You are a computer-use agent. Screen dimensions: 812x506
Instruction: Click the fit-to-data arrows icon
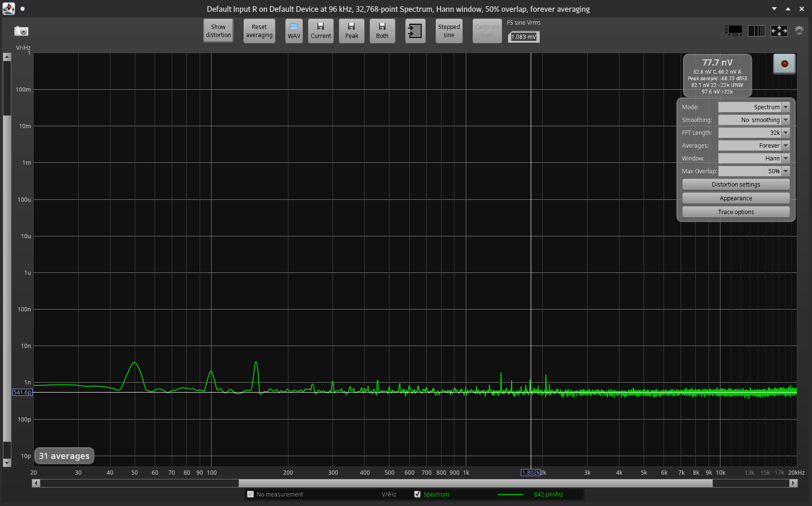(x=779, y=31)
